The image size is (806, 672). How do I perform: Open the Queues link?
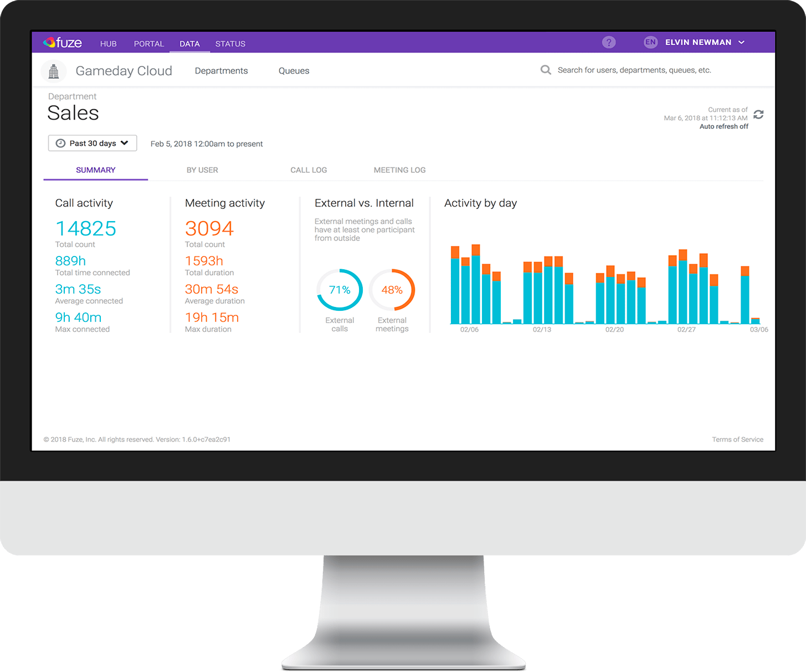click(x=294, y=71)
